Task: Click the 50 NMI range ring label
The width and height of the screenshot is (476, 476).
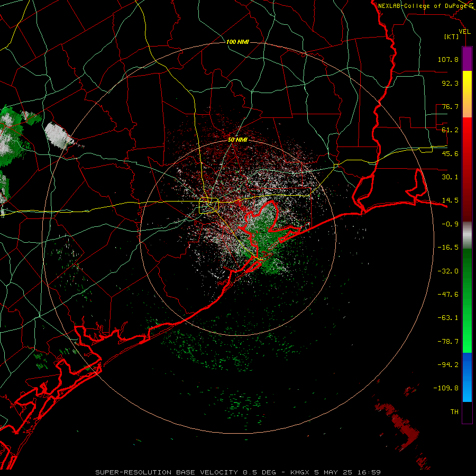Action: pyautogui.click(x=237, y=140)
